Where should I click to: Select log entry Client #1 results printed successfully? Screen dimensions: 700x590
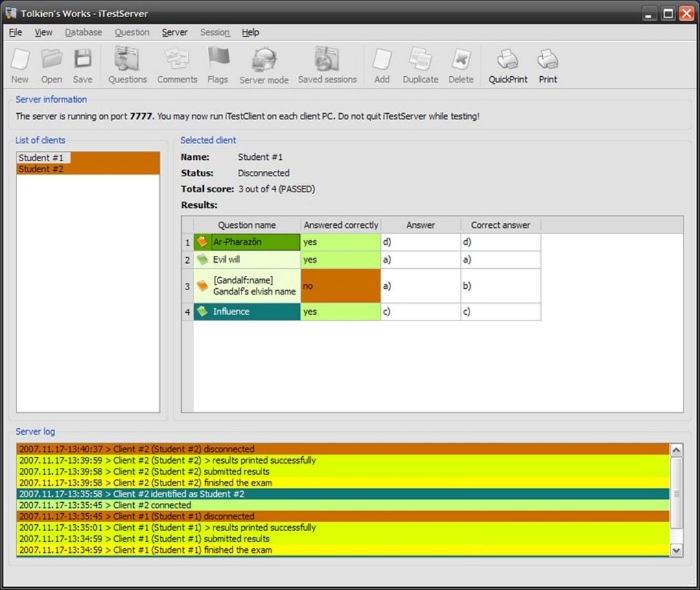click(x=343, y=528)
